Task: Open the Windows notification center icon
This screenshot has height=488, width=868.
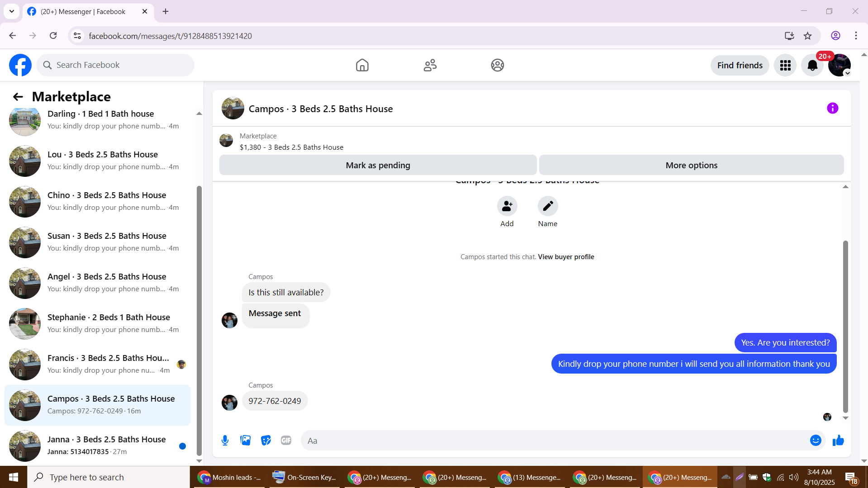Action: 851,477
